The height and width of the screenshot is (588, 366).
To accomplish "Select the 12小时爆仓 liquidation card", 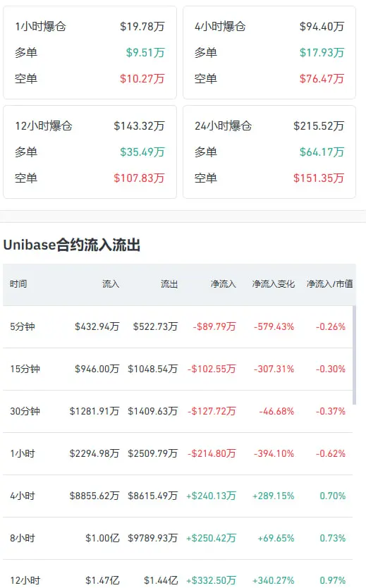I will (x=90, y=152).
